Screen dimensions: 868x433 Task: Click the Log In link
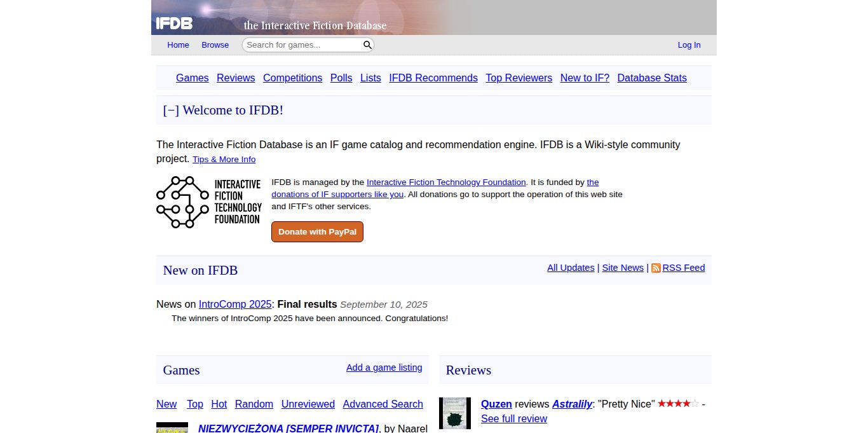click(x=689, y=45)
